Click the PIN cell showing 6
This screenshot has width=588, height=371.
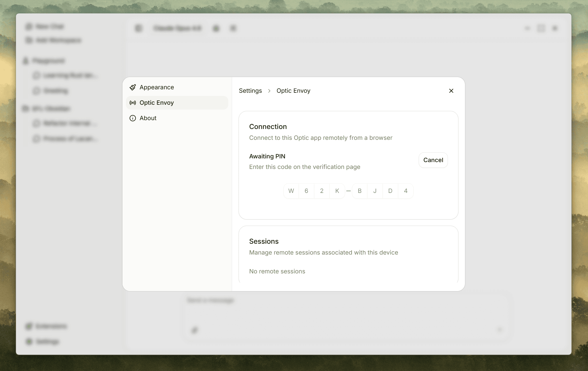click(306, 191)
